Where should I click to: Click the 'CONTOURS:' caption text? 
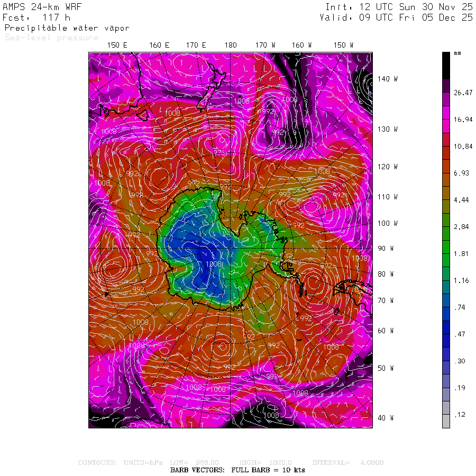[97, 463]
